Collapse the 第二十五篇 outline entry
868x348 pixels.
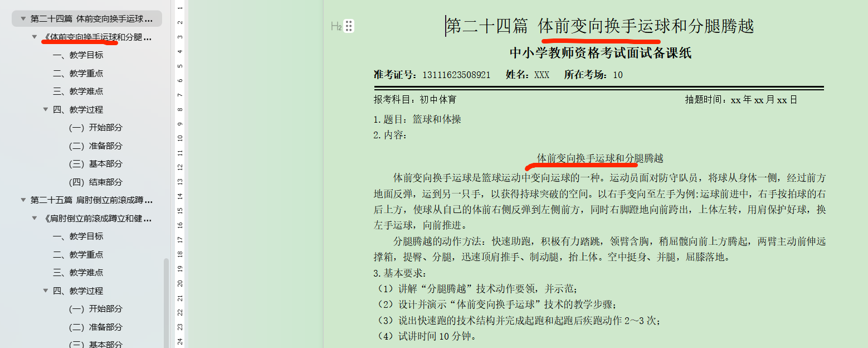23,200
